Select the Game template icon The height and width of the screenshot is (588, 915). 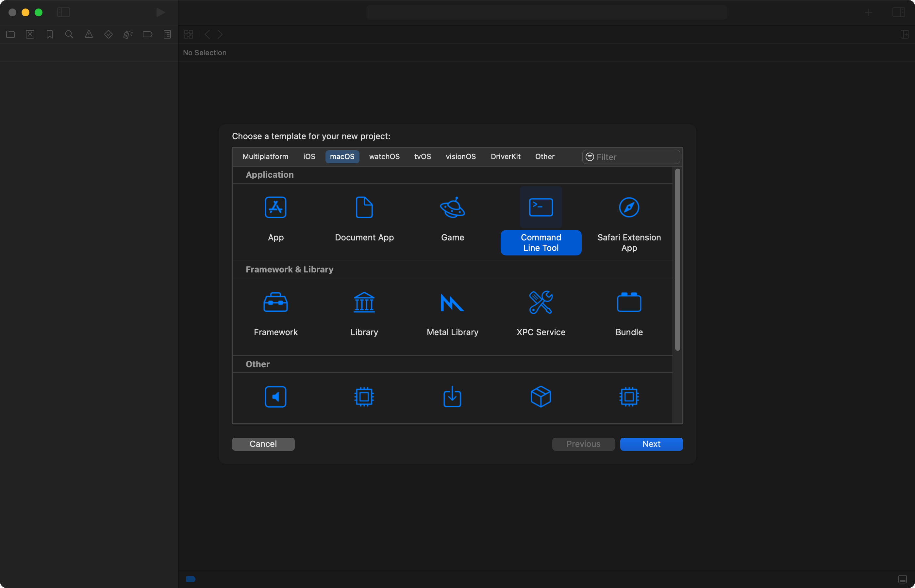[452, 208]
